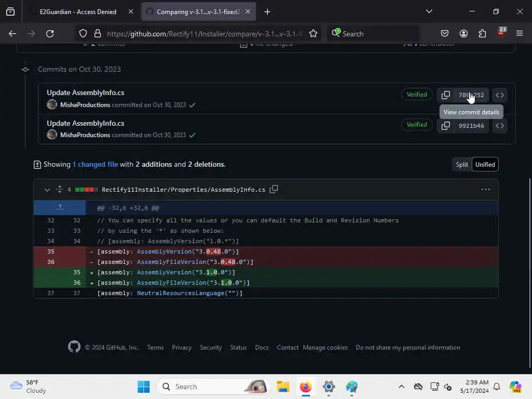Viewport: 532px width, 399px height.
Task: Show Verified signature details for commit 9921b46
Action: (x=417, y=125)
